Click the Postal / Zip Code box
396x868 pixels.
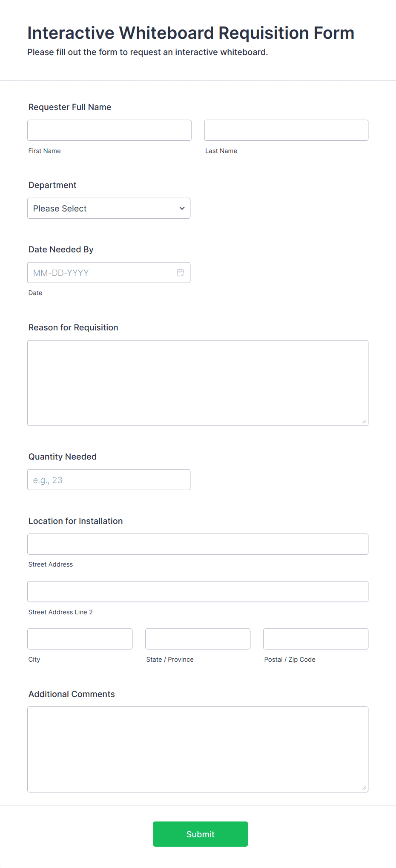(x=316, y=639)
